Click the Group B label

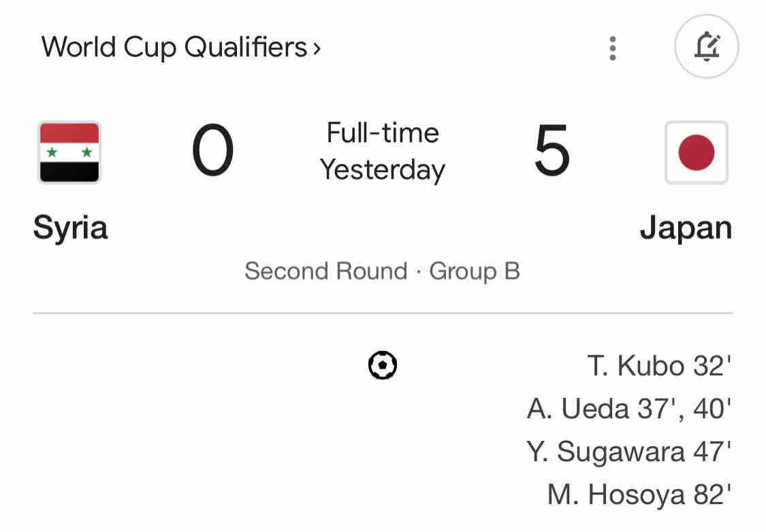[x=475, y=271]
